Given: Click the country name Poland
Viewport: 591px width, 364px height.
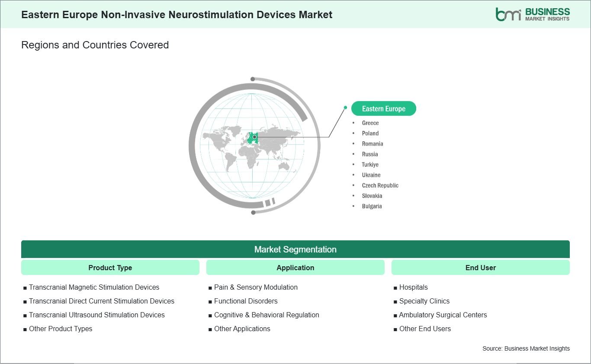Looking at the screenshot, I should click(370, 133).
